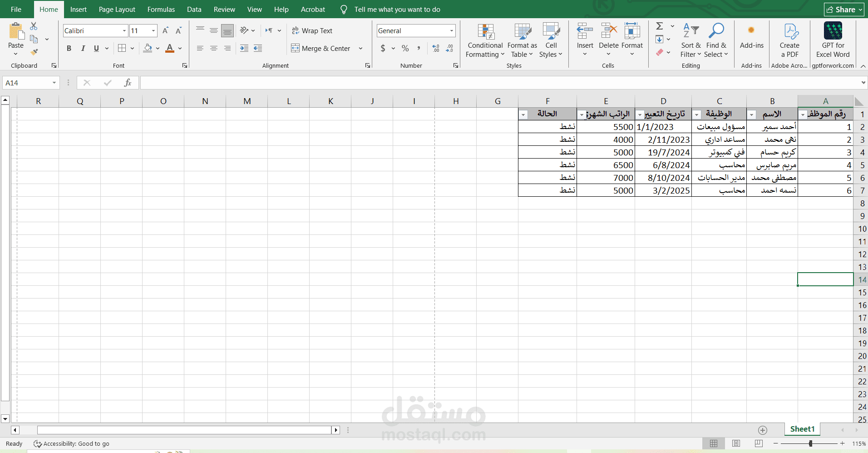Click the Insert Function fx icon
The image size is (868, 453).
coord(128,83)
